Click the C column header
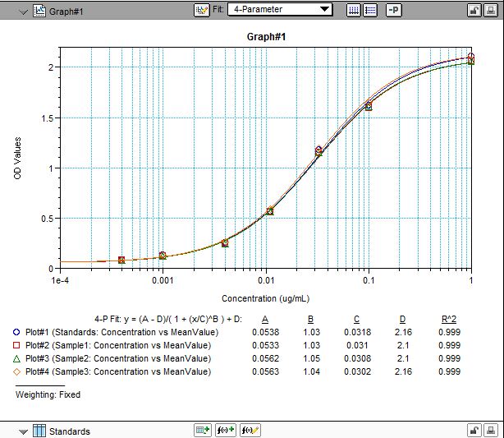The height and width of the screenshot is (438, 504). pos(356,319)
